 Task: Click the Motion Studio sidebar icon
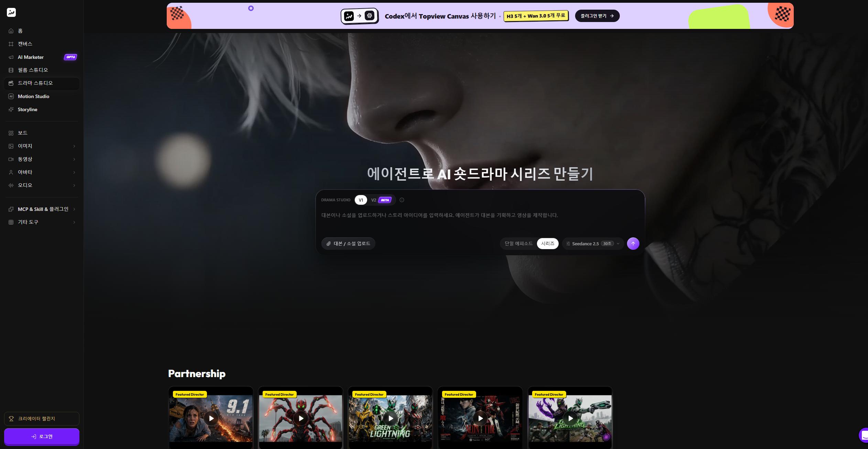point(11,96)
